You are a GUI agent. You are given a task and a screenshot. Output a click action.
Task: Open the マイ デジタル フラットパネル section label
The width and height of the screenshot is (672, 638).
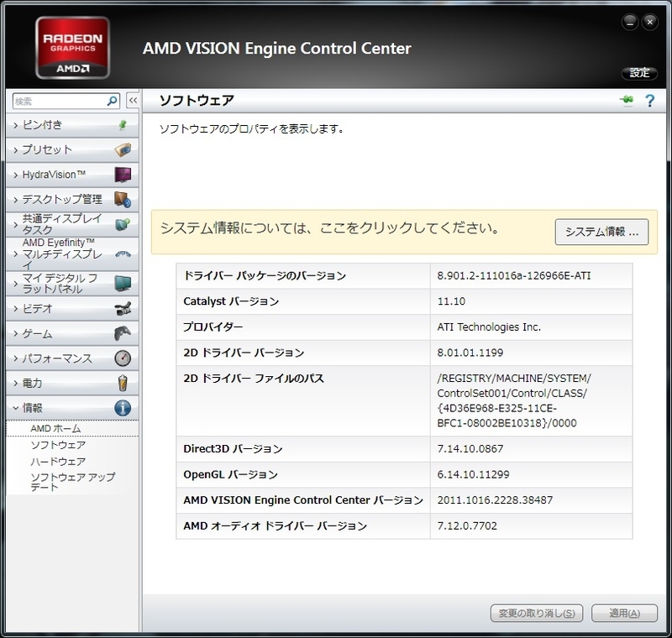60,284
